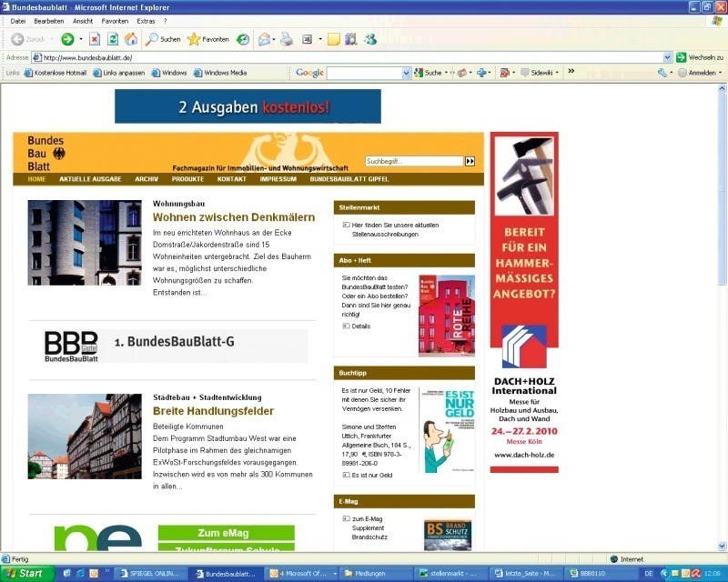Click the Wechseln zu go button

(x=700, y=57)
